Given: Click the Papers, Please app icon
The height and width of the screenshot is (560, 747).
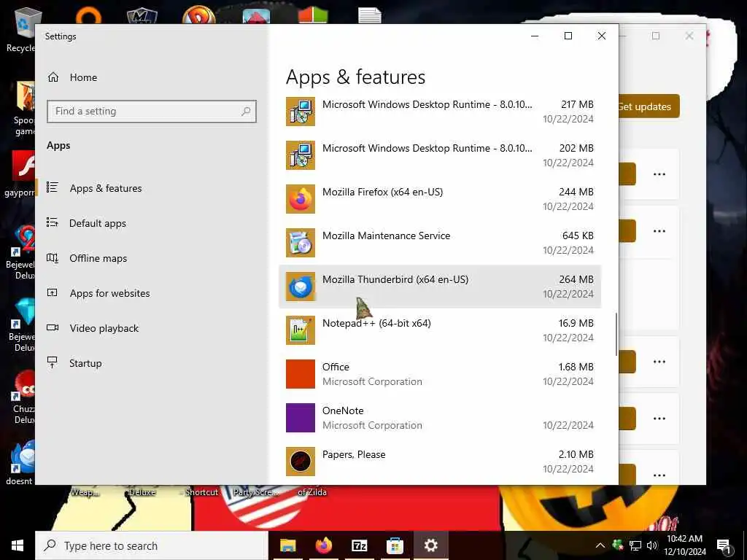Looking at the screenshot, I should click(300, 462).
